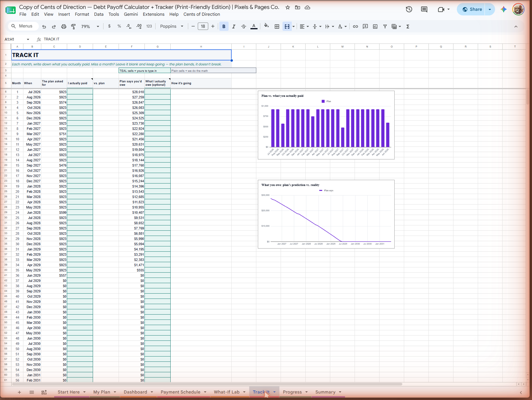The width and height of the screenshot is (532, 400).
Task: Toggle italic formatting
Action: point(234,27)
